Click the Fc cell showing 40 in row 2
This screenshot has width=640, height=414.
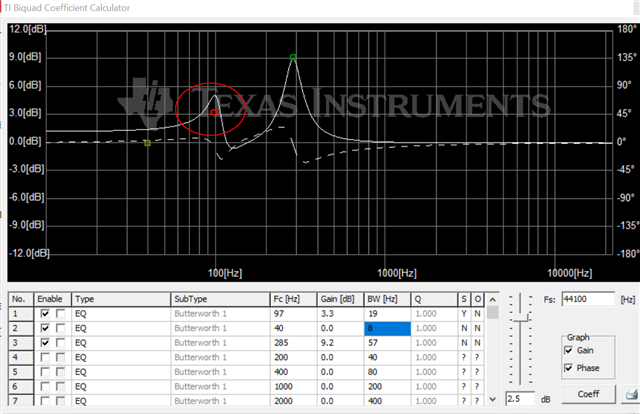pyautogui.click(x=294, y=328)
